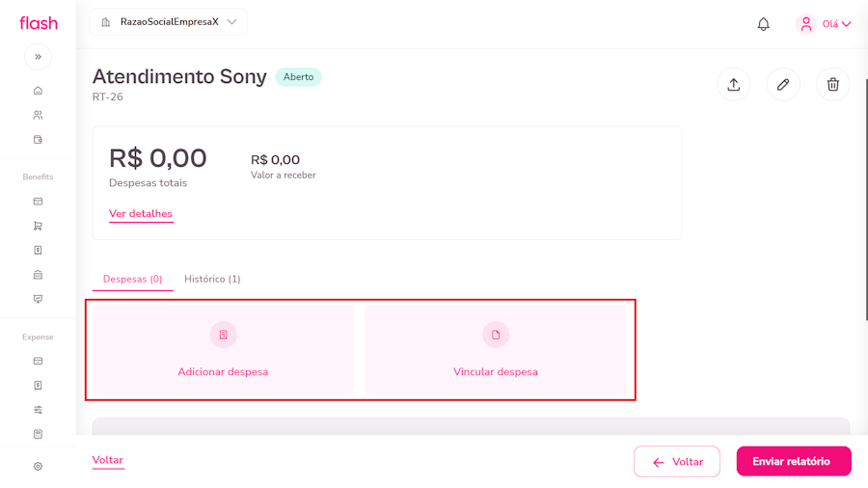Viewport: 868px width, 488px height.
Task: Open the sliders icon under Expense
Action: pyautogui.click(x=38, y=410)
